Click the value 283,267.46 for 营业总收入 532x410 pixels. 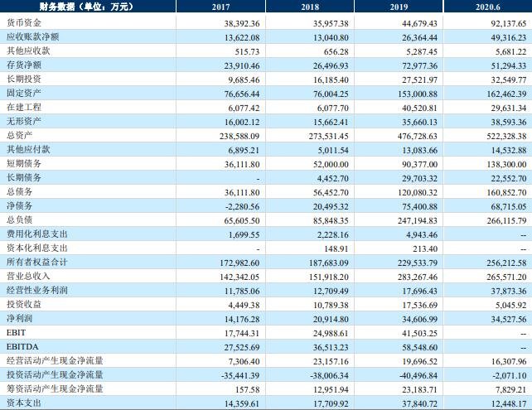(x=418, y=277)
